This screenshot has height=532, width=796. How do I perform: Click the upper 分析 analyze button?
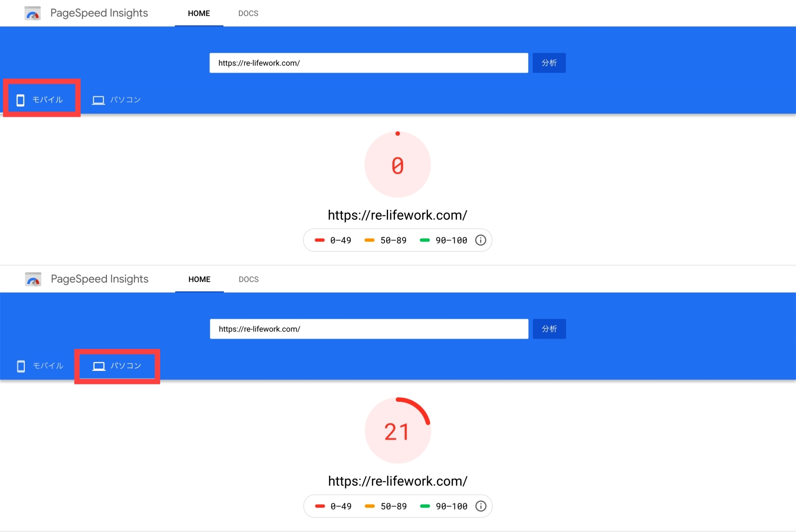(549, 63)
